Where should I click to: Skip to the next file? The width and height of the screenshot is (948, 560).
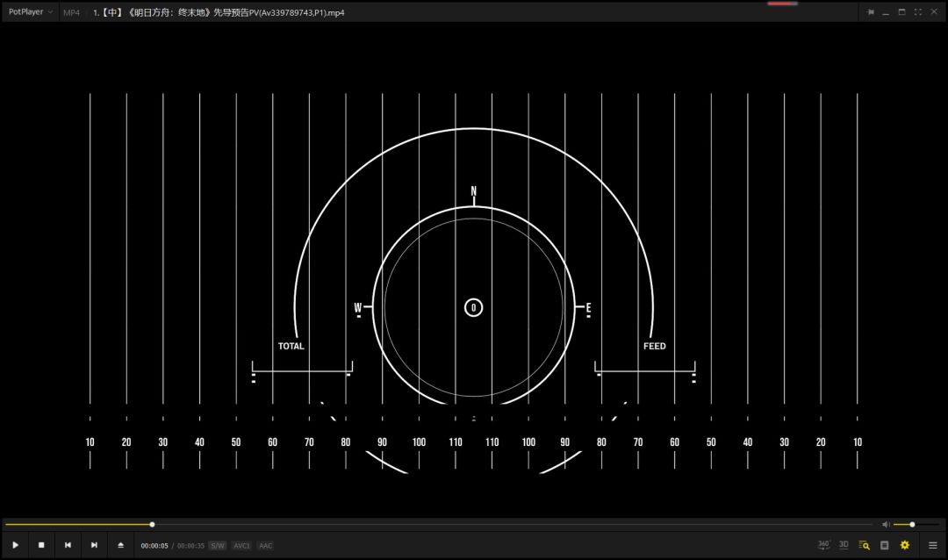coord(94,545)
